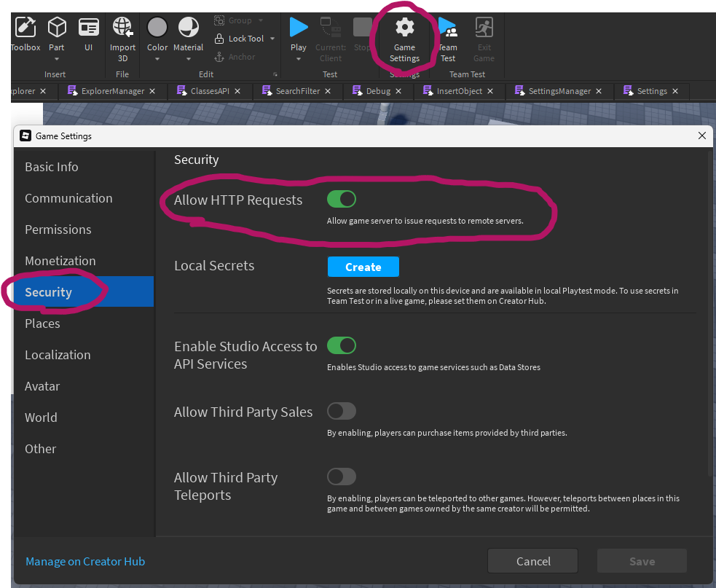Switch to InsertObject script tab
Viewport: 716px width, 588px height.
pyautogui.click(x=459, y=91)
